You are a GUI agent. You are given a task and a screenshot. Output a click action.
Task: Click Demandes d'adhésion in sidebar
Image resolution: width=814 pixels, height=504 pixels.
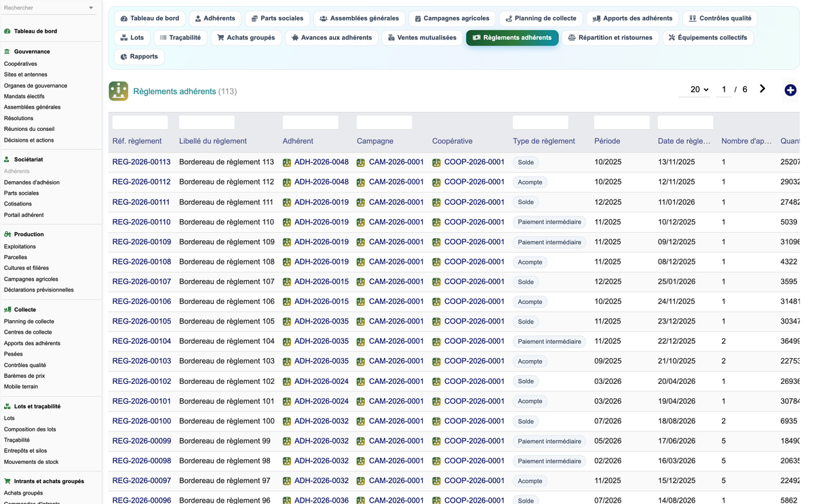pyautogui.click(x=32, y=182)
